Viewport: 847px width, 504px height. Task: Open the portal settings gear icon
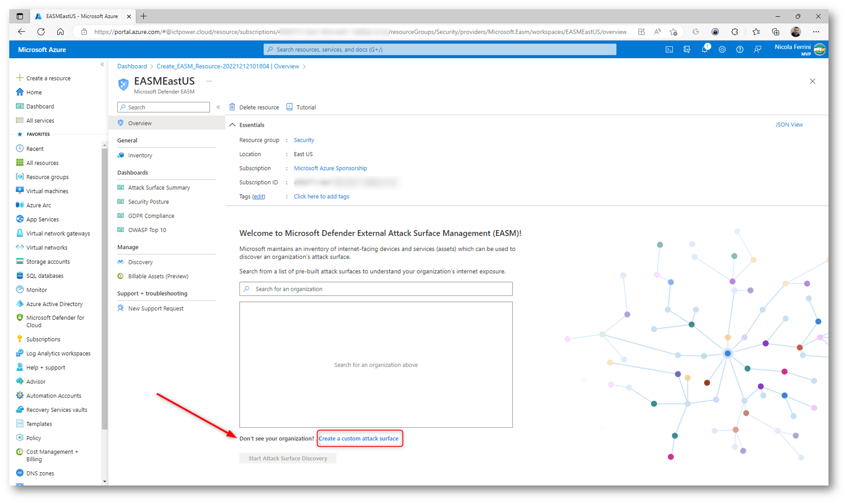(x=722, y=50)
